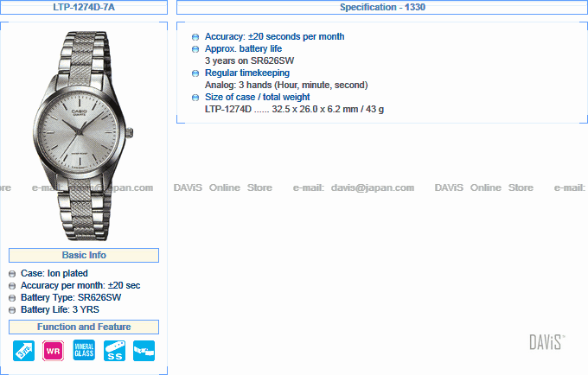The height and width of the screenshot is (375, 588).
Task: Click the Battery Life: 3 YRS text
Action: click(61, 309)
